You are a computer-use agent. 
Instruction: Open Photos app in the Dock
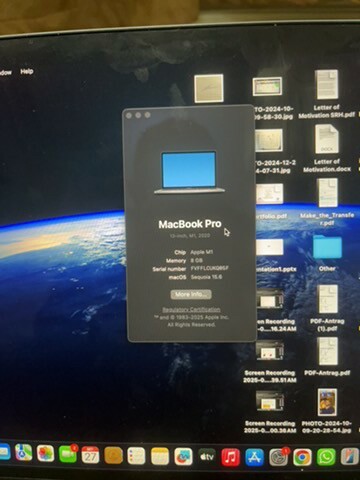(46, 454)
